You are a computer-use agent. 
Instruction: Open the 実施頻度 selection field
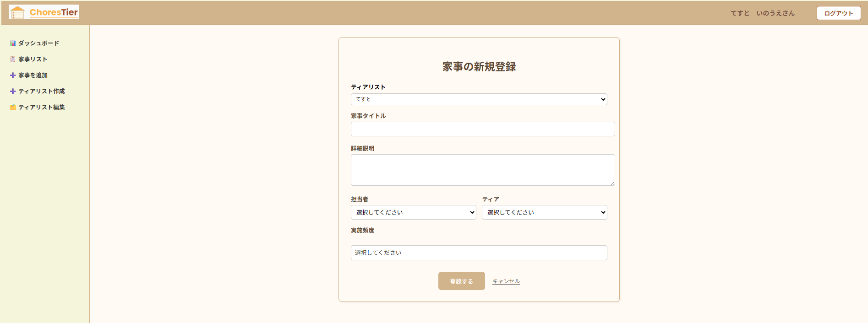pos(479,253)
